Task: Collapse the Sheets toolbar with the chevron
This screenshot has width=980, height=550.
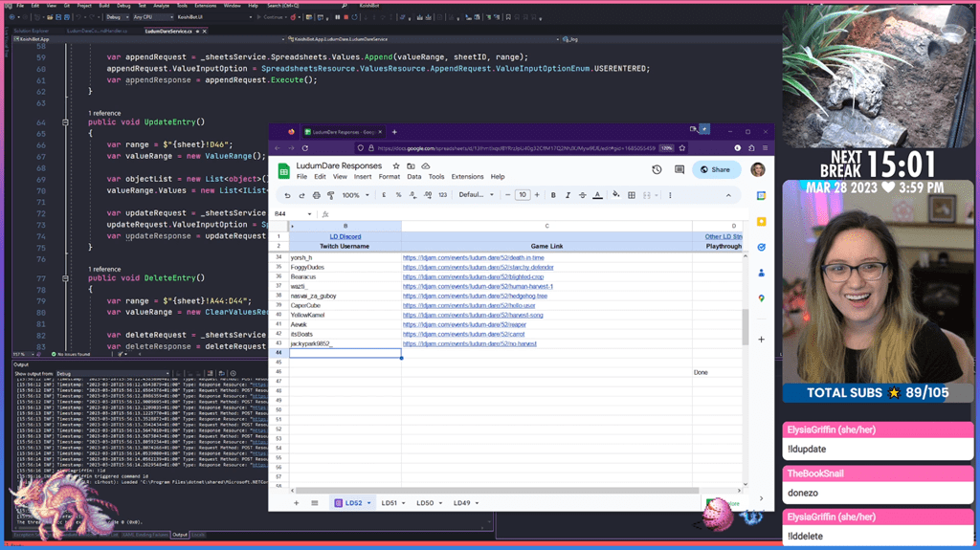Action: (728, 196)
